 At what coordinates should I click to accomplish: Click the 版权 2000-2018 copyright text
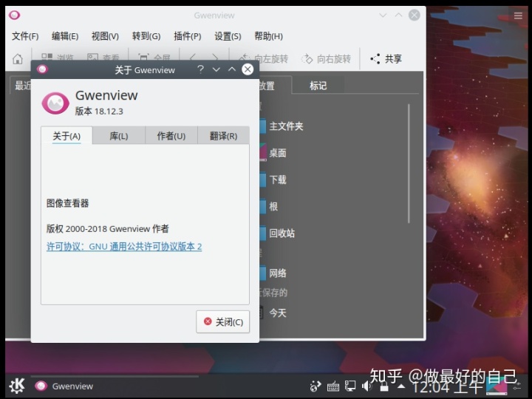click(x=108, y=228)
